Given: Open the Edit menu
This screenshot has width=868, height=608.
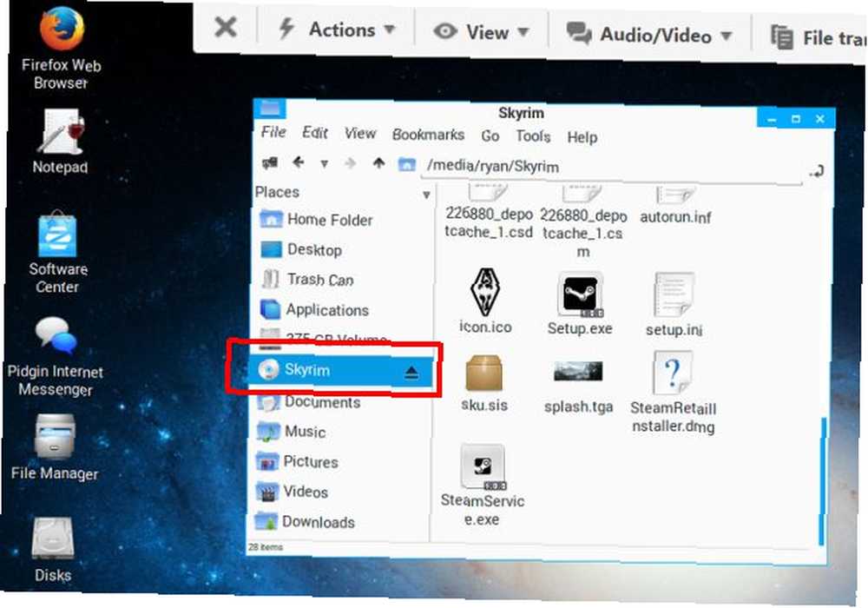Looking at the screenshot, I should click(x=315, y=133).
